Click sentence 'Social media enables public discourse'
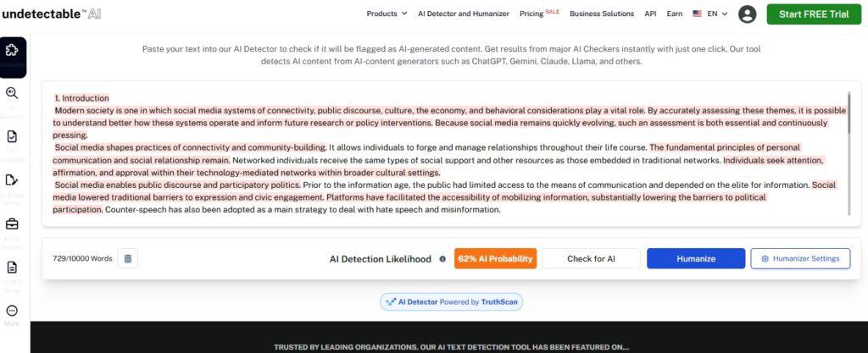This screenshot has height=353, width=868. [x=178, y=185]
